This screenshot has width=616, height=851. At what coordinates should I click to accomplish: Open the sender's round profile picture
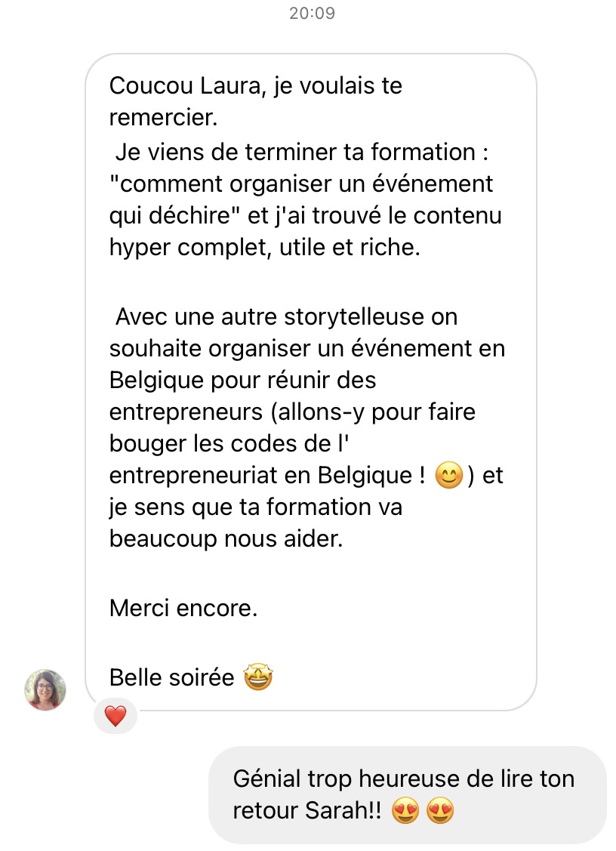coord(45,689)
